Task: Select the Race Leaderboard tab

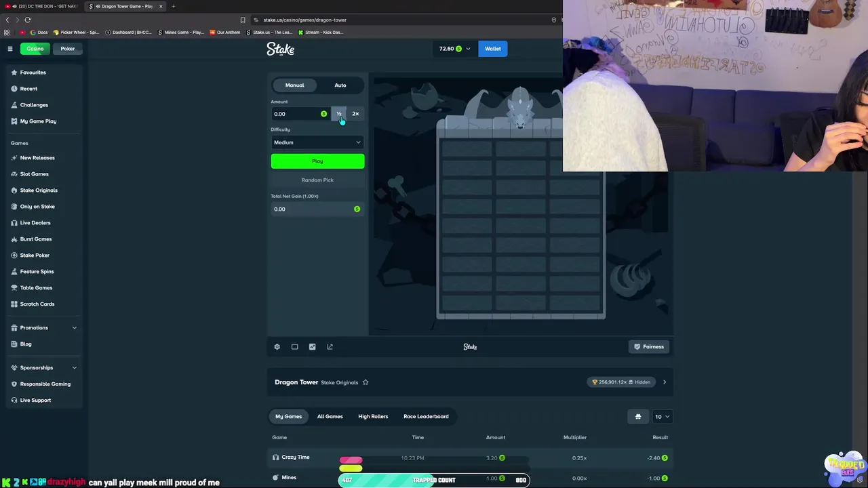Action: tap(426, 417)
